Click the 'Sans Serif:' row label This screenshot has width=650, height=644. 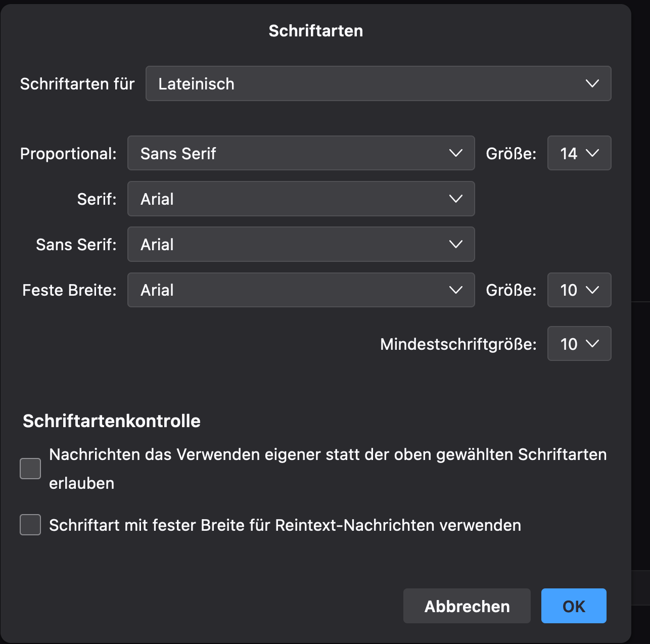(76, 245)
